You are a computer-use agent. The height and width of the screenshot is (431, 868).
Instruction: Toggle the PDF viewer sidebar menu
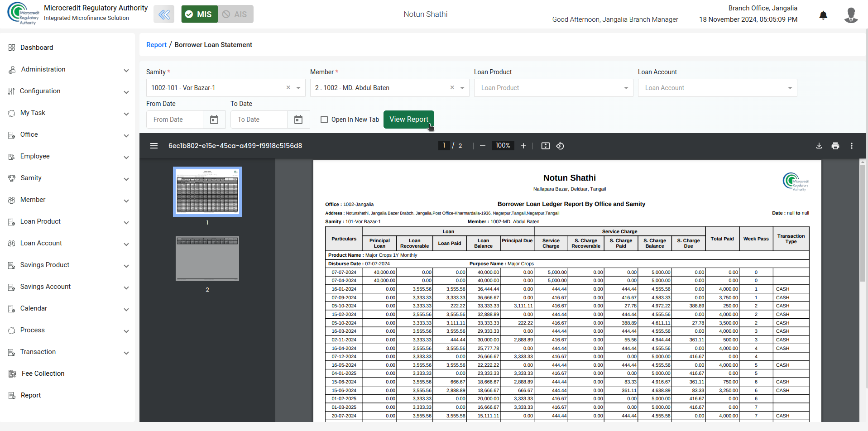pyautogui.click(x=154, y=146)
